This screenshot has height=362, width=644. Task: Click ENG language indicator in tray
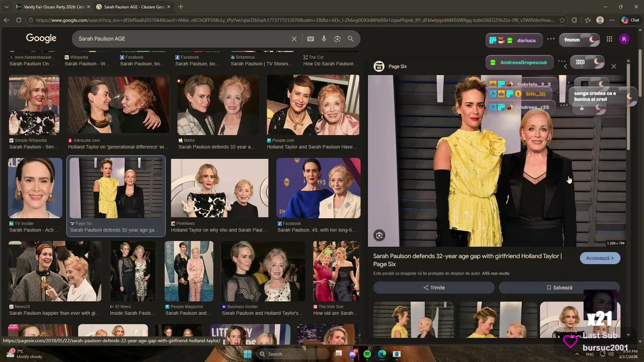coord(590,354)
